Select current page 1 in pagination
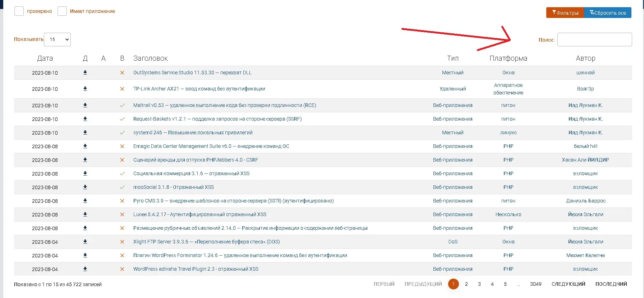The image size is (644, 298). click(x=454, y=284)
